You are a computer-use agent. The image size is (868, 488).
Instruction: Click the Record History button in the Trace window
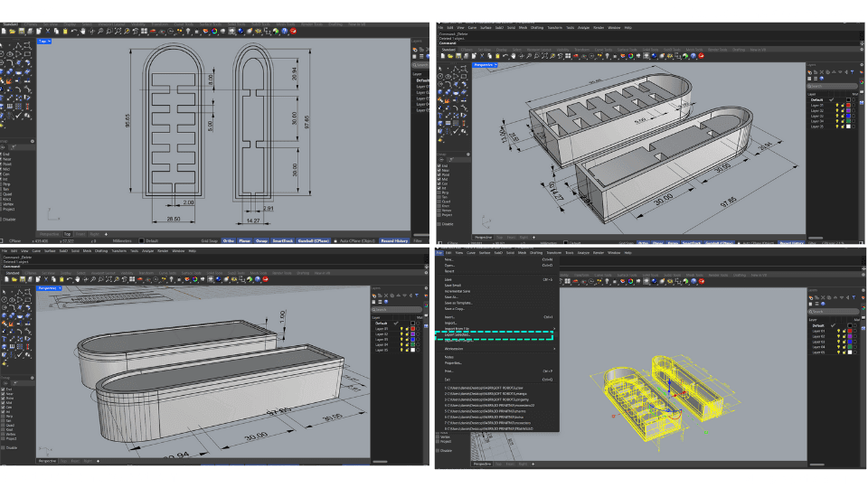click(395, 241)
